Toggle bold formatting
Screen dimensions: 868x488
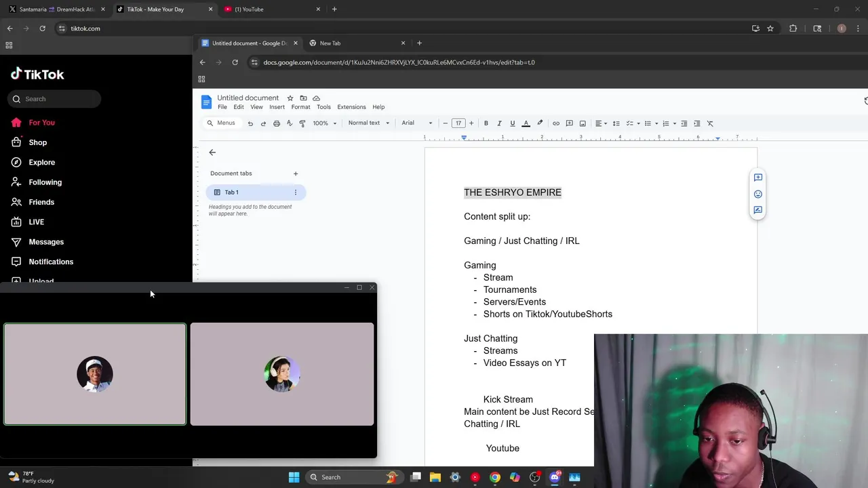point(486,123)
